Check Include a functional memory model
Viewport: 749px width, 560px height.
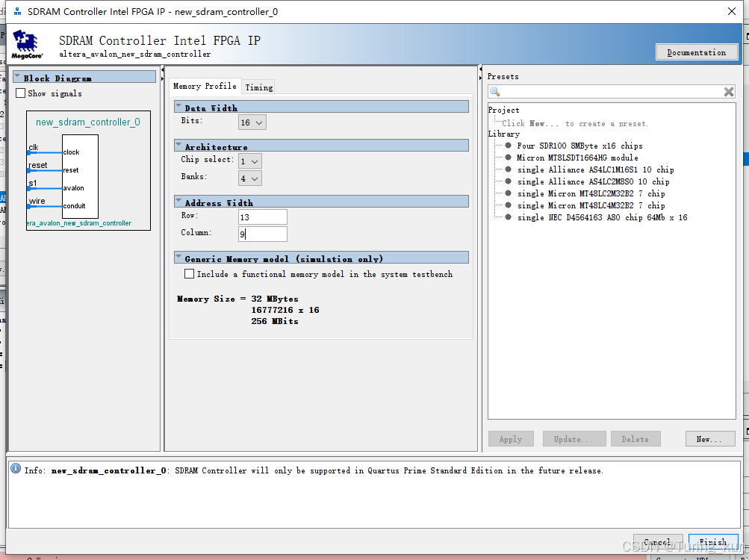click(x=189, y=274)
